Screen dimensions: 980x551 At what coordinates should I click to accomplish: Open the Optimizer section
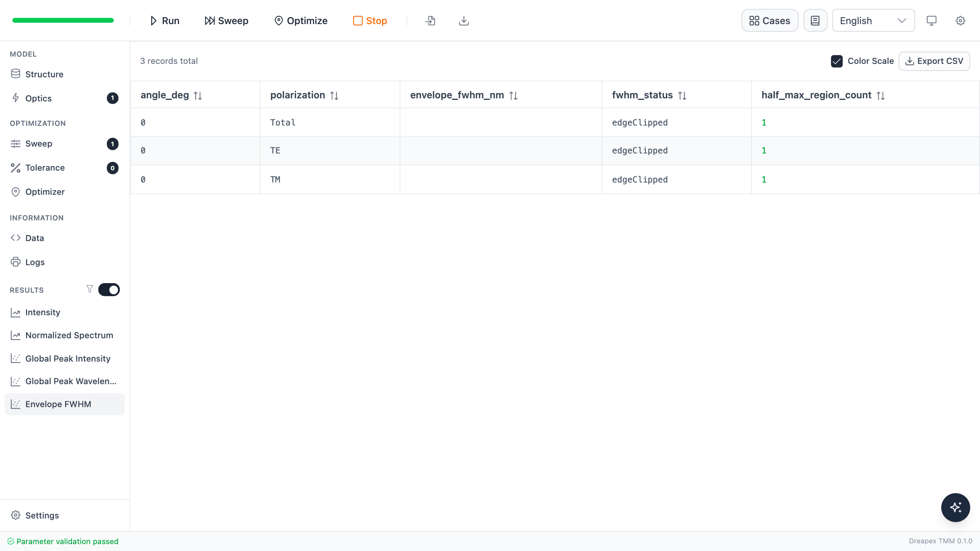pos(64,192)
